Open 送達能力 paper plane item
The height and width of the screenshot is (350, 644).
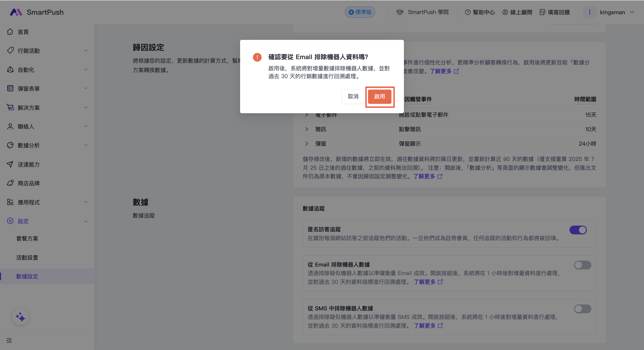[28, 164]
